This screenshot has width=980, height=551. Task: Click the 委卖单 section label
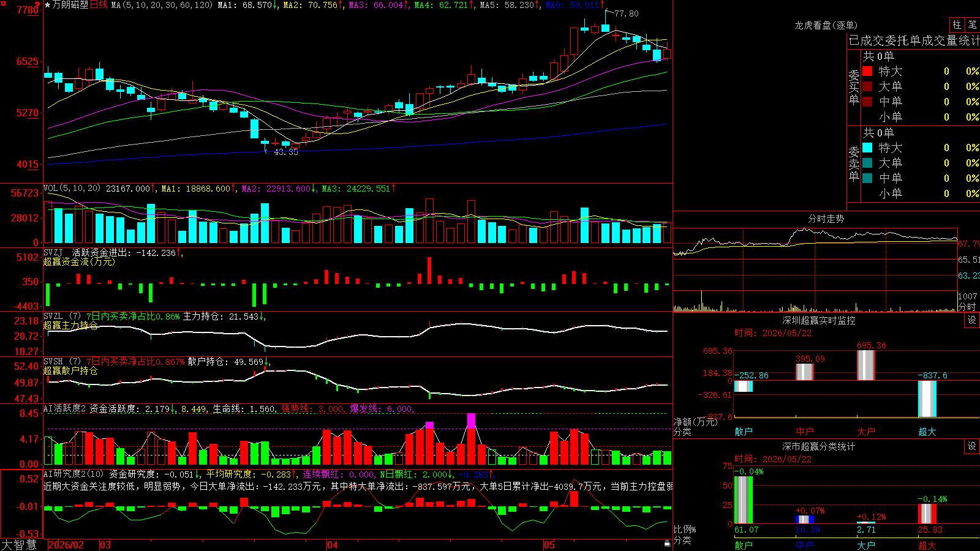[x=854, y=163]
